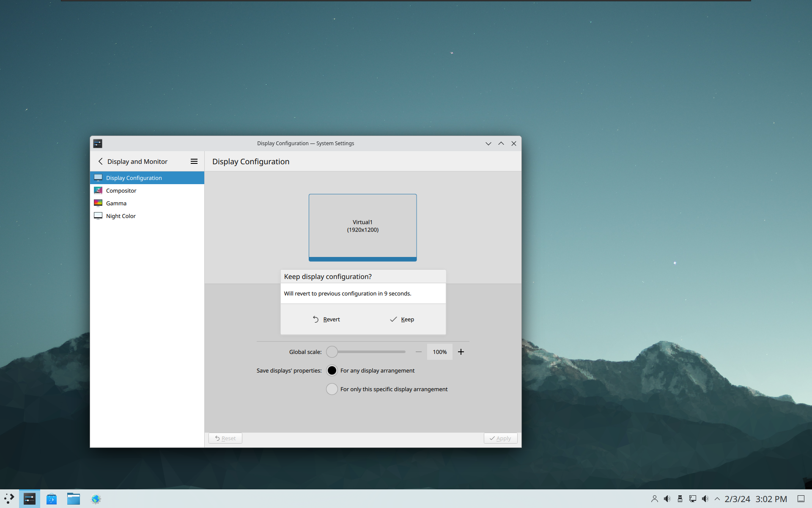This screenshot has height=508, width=812.
Task: Open Dolphin file manager from taskbar
Action: pos(74,499)
